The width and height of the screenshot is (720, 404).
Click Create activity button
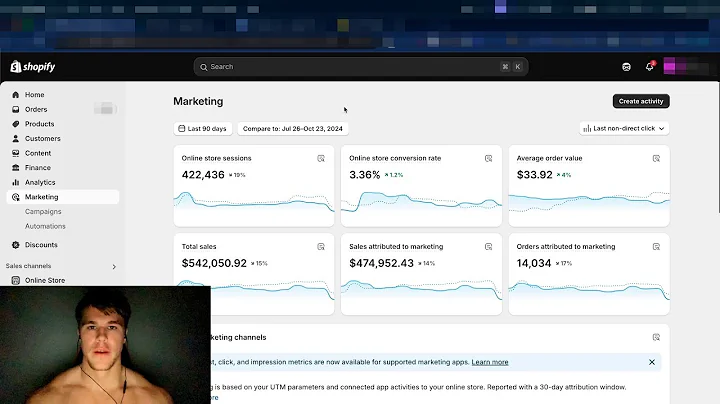(x=641, y=101)
